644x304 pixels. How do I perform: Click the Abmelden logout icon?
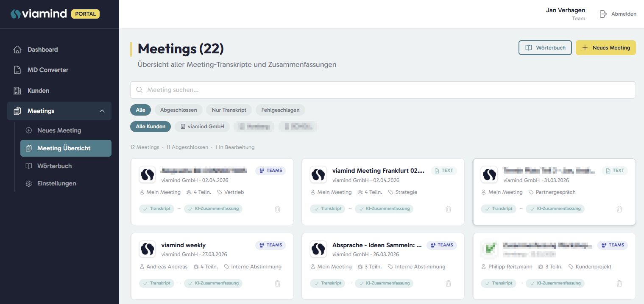[x=603, y=14]
